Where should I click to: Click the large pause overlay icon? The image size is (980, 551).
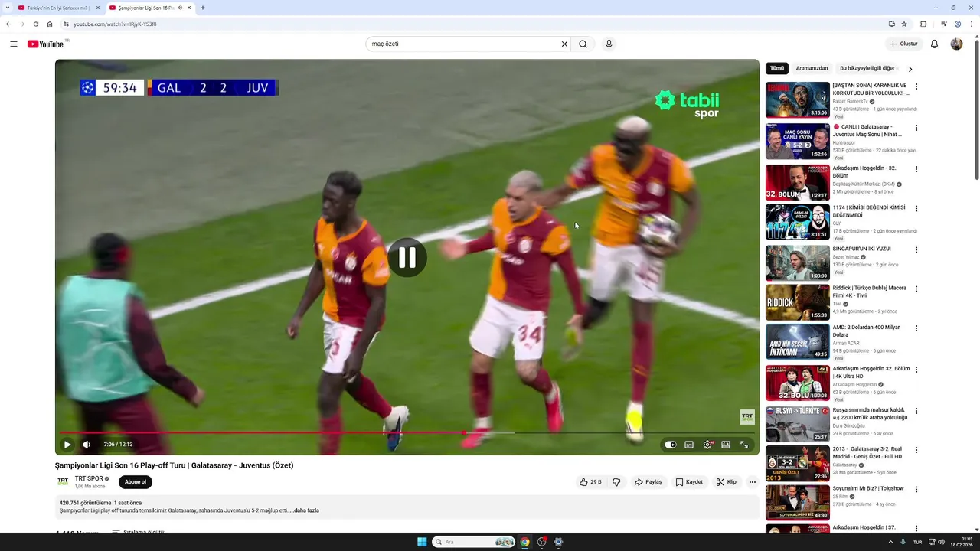(x=407, y=258)
